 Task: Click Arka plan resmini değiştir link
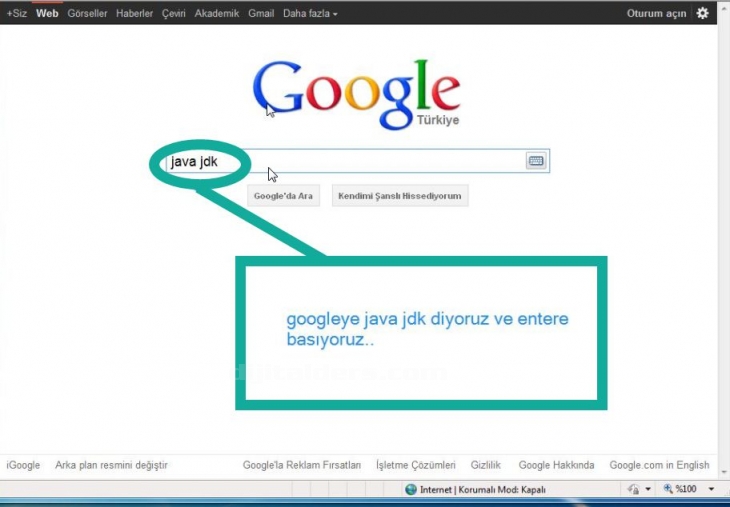[111, 465]
